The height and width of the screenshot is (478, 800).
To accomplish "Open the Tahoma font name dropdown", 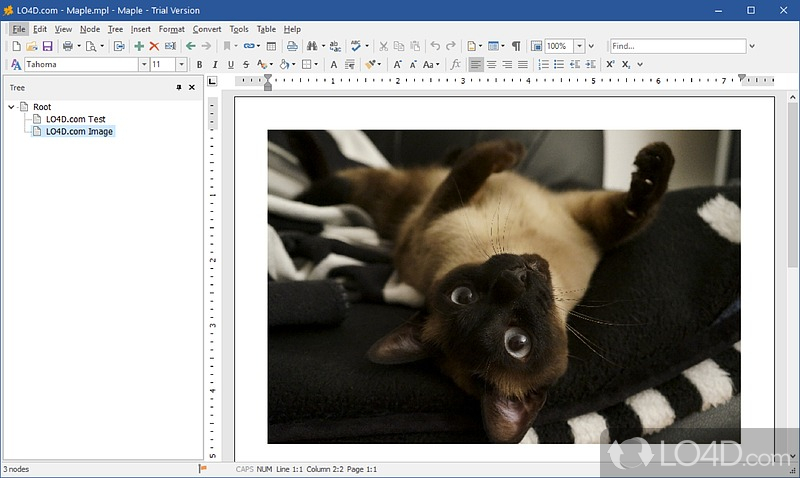I will click(142, 64).
